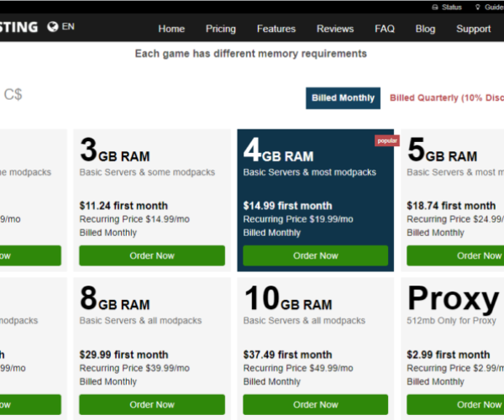The height and width of the screenshot is (420, 504).
Task: Click the '8GB RAM' plan heading
Action: coord(115,298)
